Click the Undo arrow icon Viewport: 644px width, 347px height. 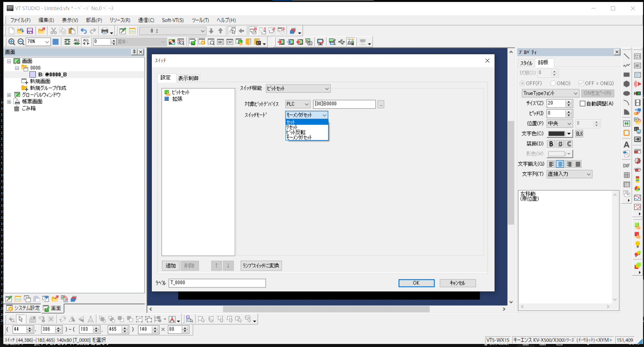83,31
